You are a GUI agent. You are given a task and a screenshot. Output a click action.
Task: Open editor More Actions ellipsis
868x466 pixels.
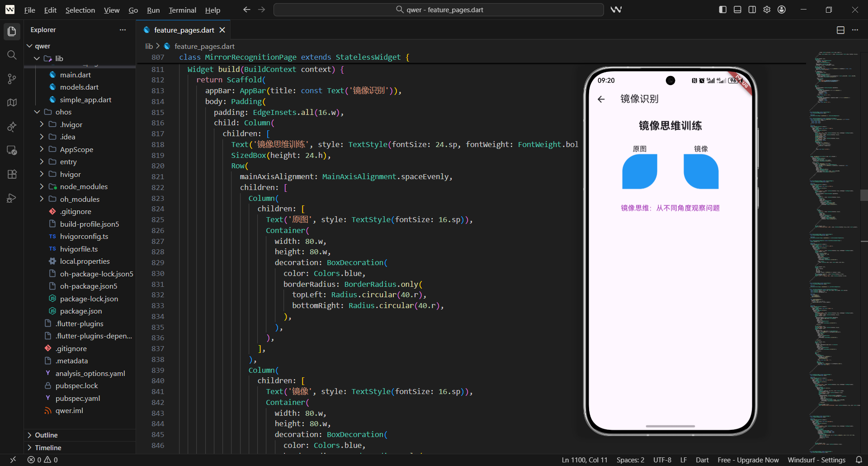click(x=855, y=30)
